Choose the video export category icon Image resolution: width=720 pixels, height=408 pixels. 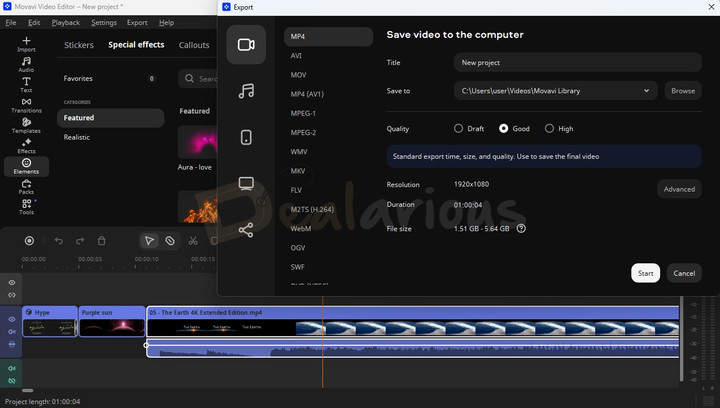[246, 45]
